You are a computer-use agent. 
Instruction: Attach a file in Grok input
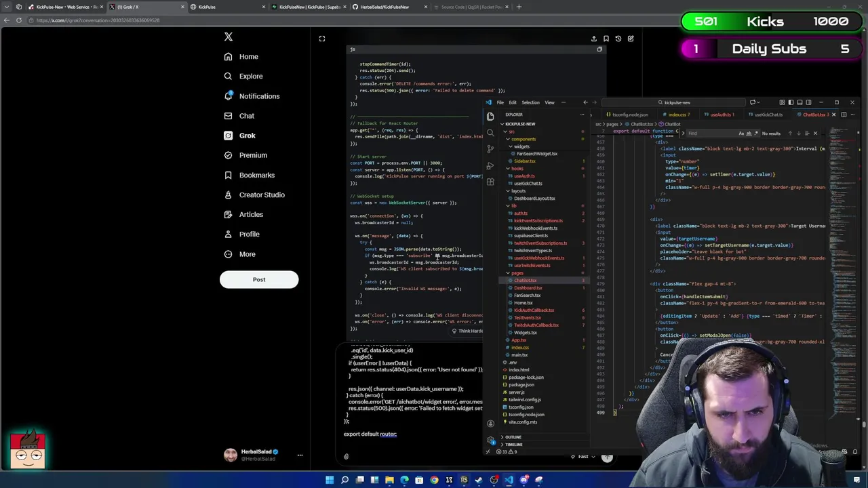346,457
